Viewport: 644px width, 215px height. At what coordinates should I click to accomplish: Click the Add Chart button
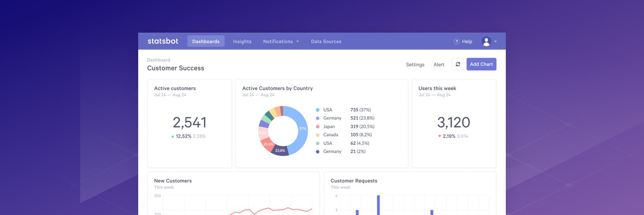(x=481, y=64)
